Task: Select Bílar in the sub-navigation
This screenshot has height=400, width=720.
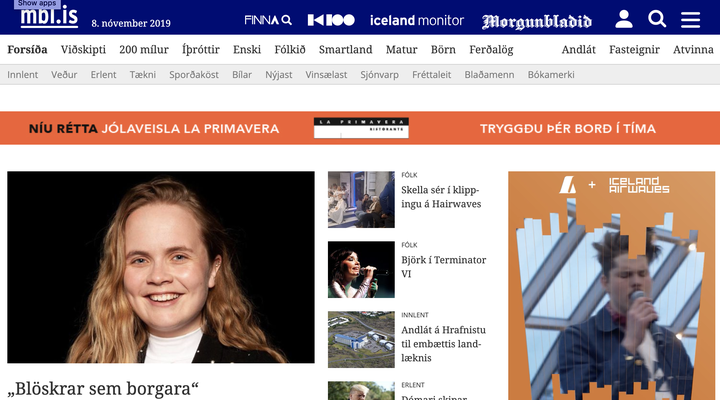Action: [242, 74]
